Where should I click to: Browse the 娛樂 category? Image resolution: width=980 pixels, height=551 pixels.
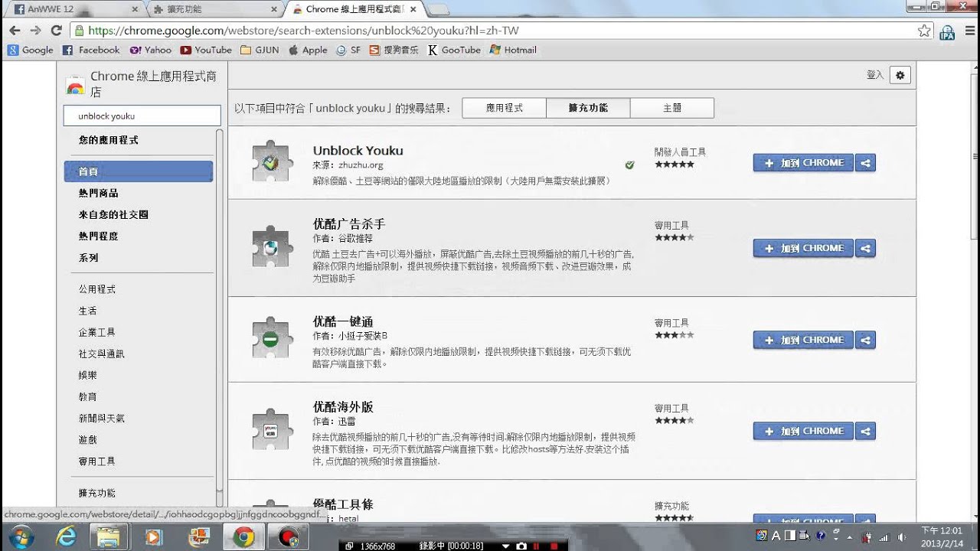click(x=87, y=375)
